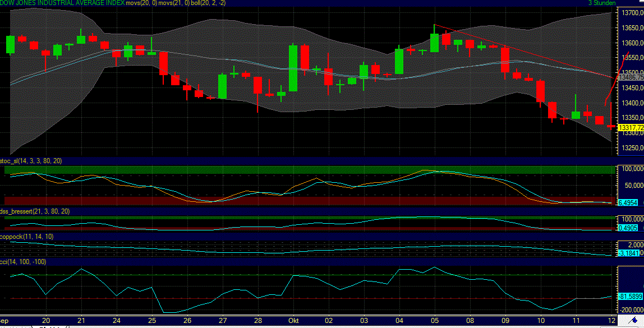Click the gray 13486,75 price tag

click(x=631, y=77)
